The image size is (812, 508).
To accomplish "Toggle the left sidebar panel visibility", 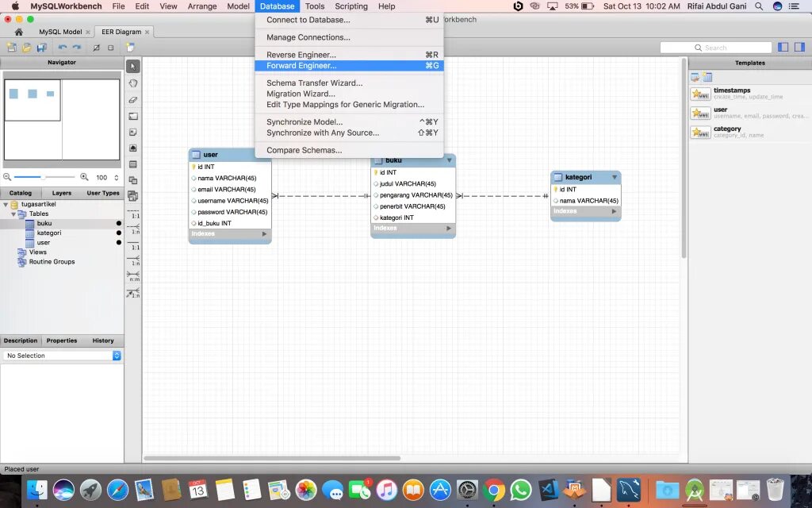I will click(783, 47).
